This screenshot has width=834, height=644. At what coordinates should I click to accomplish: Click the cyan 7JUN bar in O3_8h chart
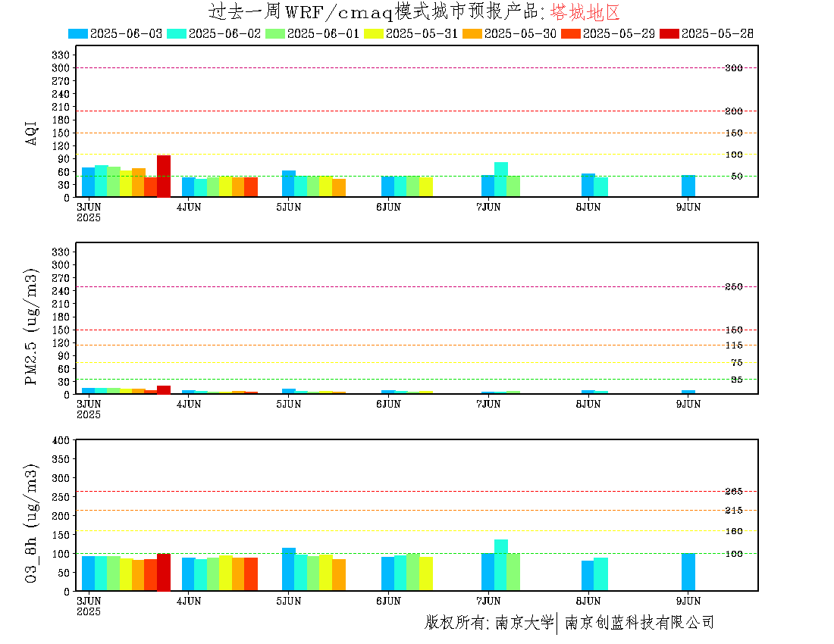[501, 565]
